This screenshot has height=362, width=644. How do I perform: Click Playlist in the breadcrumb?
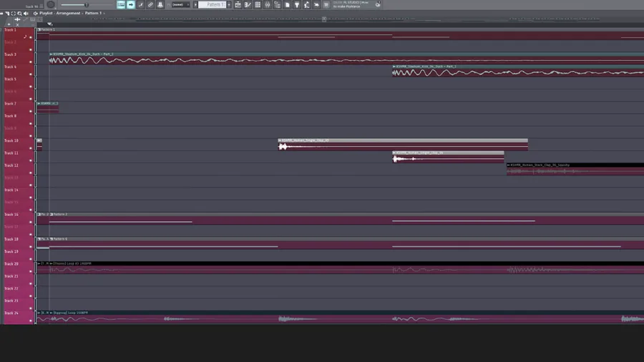point(46,13)
